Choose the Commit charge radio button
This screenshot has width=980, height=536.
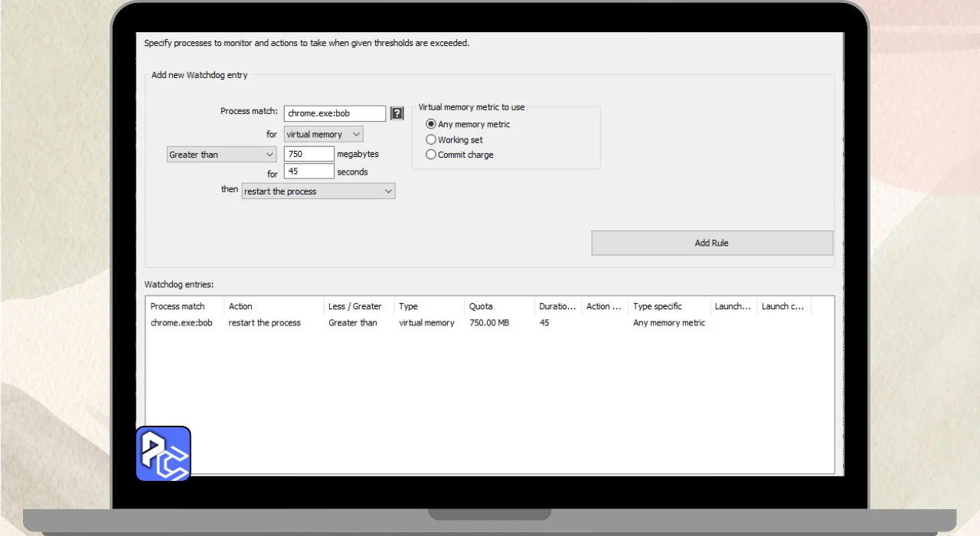431,155
